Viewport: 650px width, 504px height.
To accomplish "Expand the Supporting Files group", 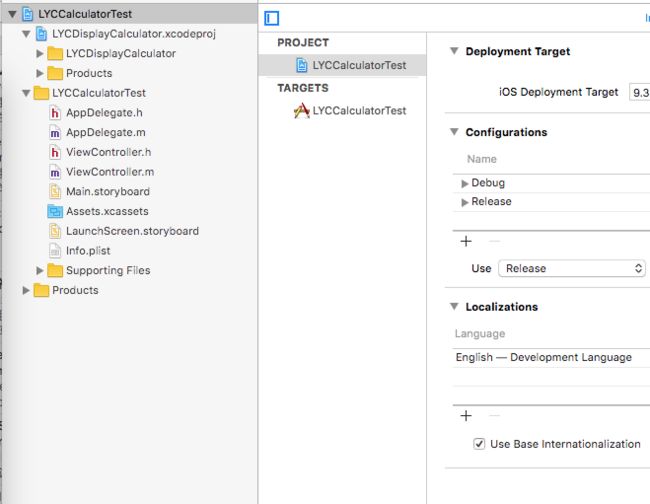I will coord(40,271).
